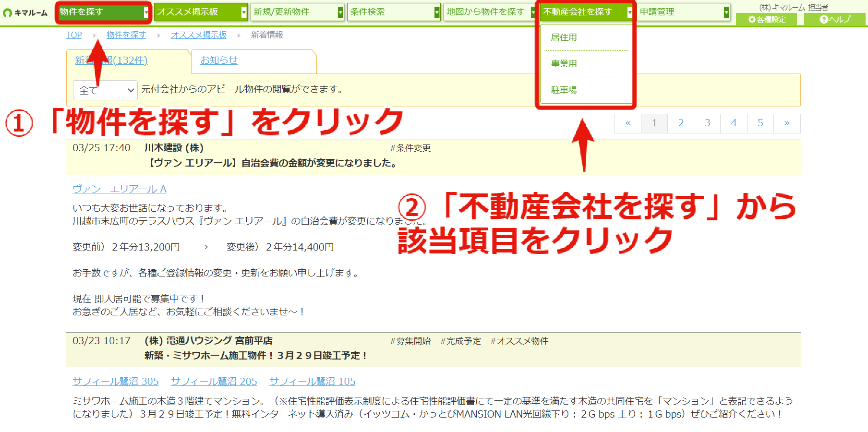The height and width of the screenshot is (432, 868).
Task: Click 川木建設 (株) company name
Action: point(174,148)
